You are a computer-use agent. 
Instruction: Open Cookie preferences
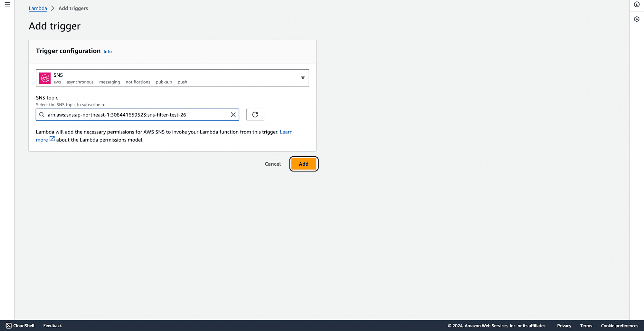click(x=620, y=326)
